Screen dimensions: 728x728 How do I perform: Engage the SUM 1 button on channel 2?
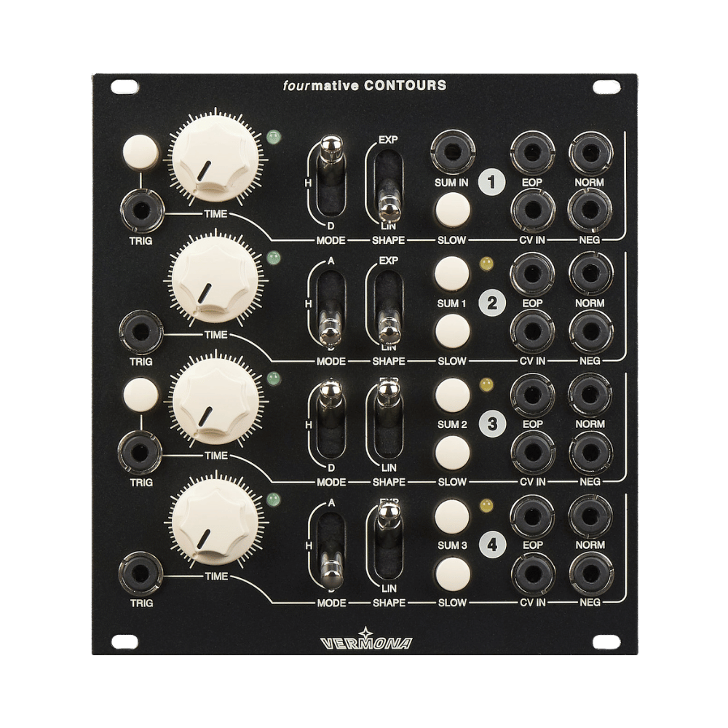pos(452,274)
